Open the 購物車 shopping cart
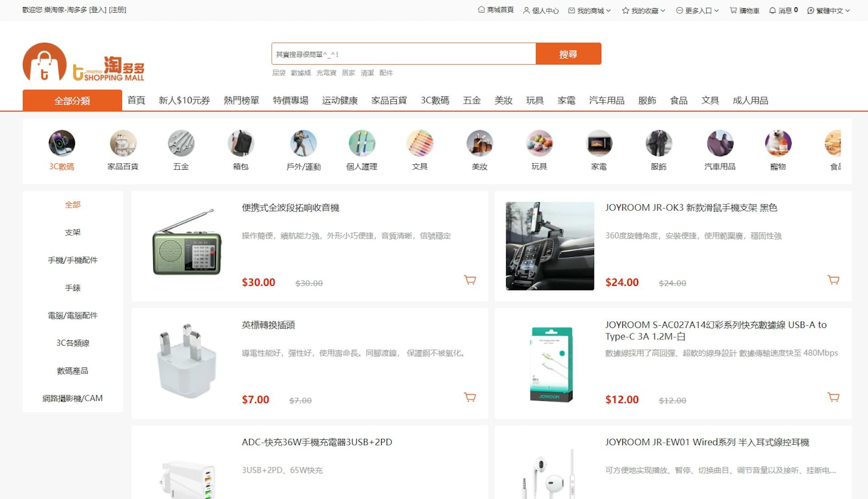868x499 pixels. click(x=745, y=10)
